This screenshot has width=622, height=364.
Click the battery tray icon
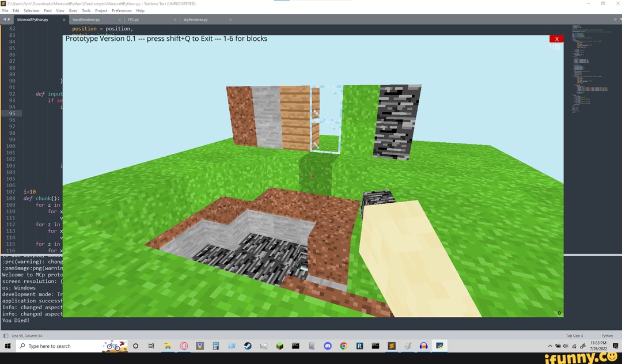(x=558, y=346)
